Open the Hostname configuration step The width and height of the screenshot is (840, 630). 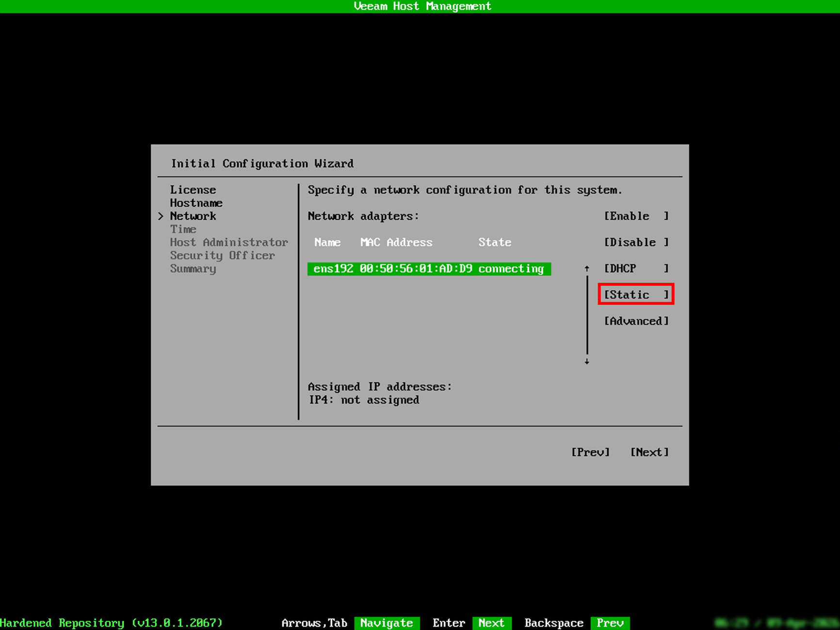(x=196, y=203)
